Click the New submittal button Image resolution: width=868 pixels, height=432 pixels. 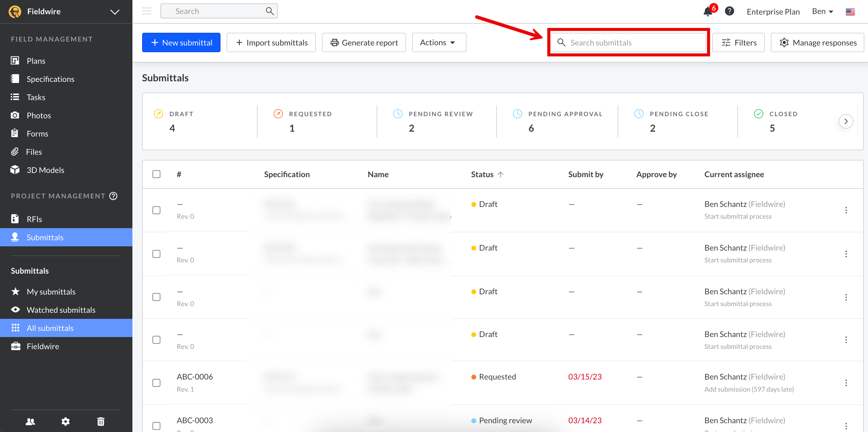click(x=181, y=42)
